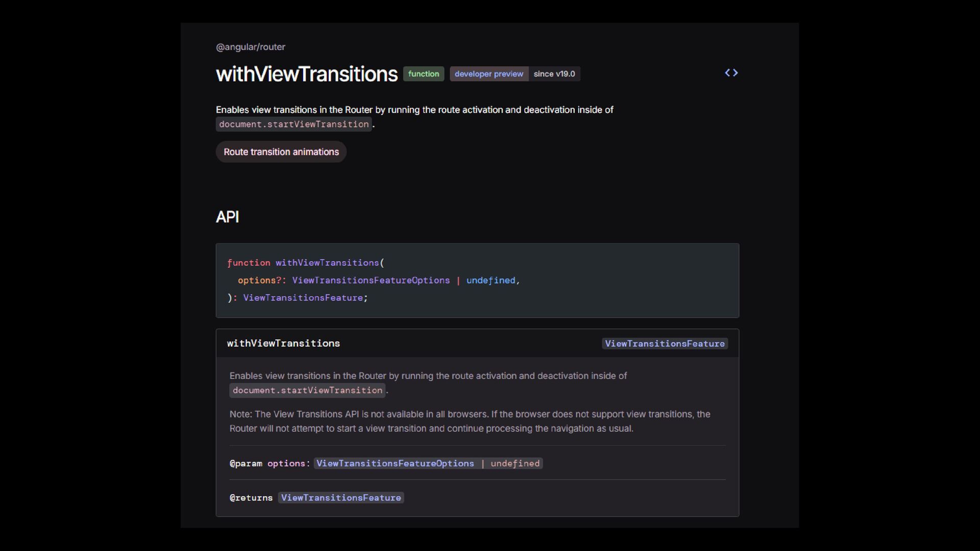Click the withViewTransitions page title
The height and width of the screenshot is (551, 980).
tap(306, 74)
